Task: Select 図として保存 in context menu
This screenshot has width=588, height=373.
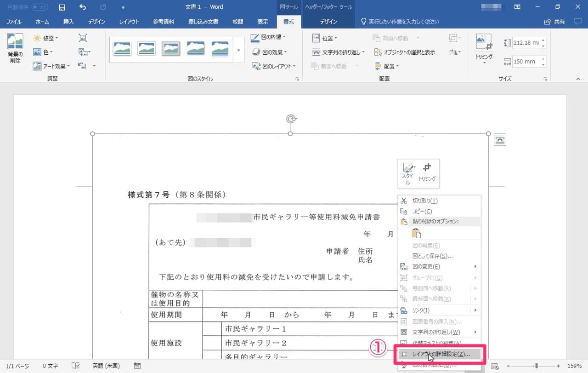Action: [x=440, y=256]
